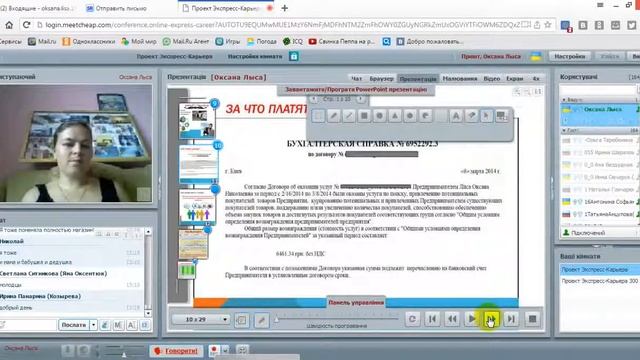Switch to the Відео tab
Viewport: 640px width, 360px height.
pos(492,78)
